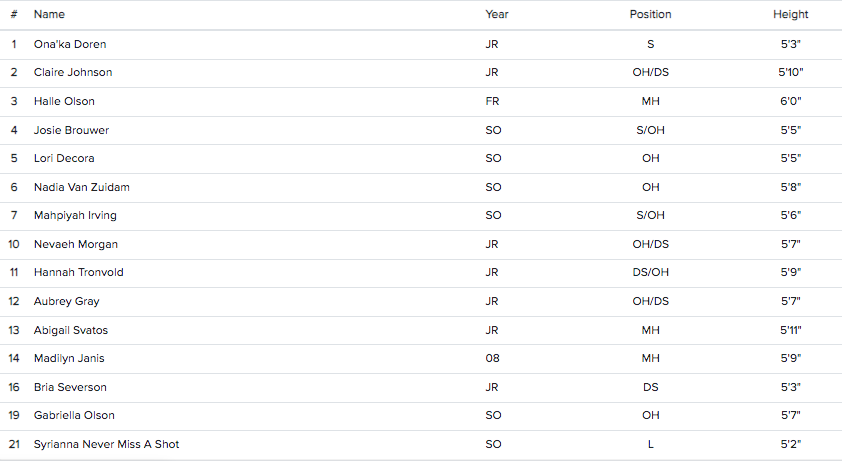
Task: Open Halle Olson's player entry
Action: 64,101
